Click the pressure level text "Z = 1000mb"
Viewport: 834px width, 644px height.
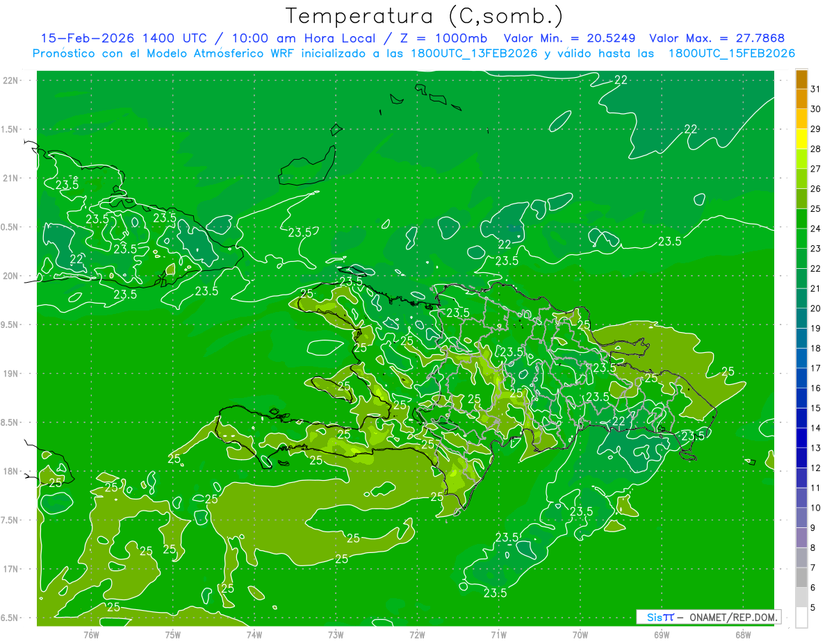point(443,38)
